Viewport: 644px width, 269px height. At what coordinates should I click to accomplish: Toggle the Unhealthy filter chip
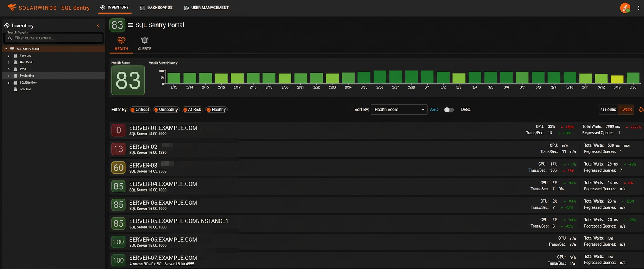coord(166,110)
